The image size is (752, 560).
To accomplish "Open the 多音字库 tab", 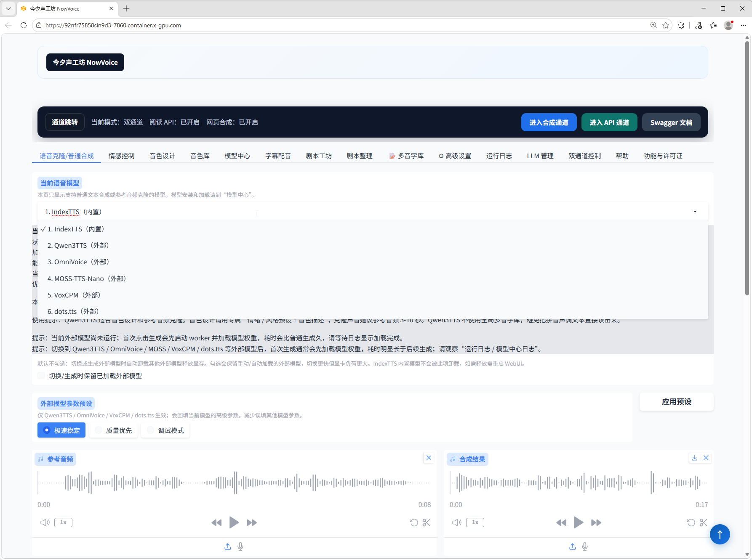I will 406,156.
